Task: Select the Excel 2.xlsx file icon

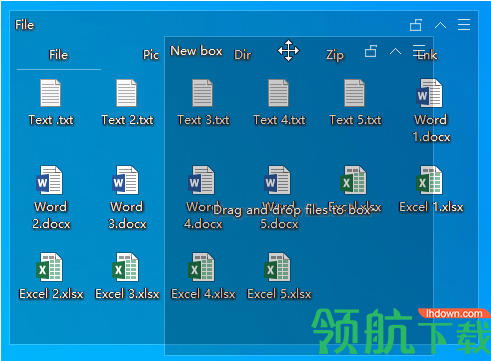Action: tap(49, 267)
